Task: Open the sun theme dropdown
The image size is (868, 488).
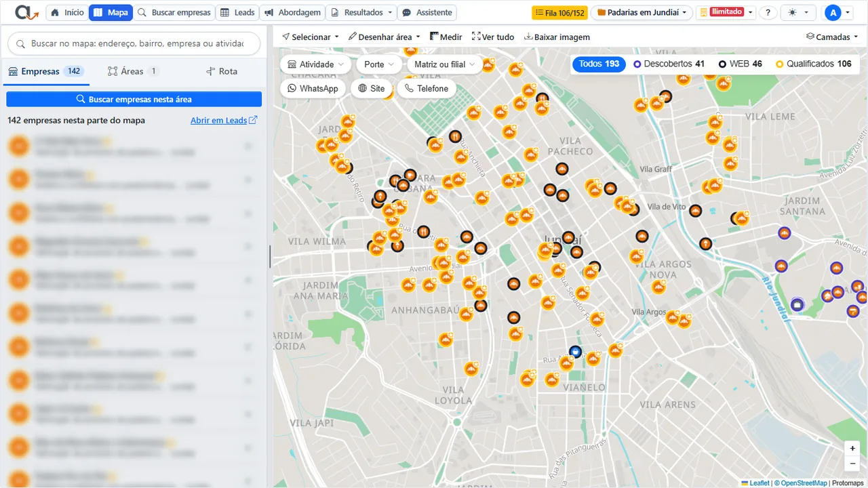Action: [x=798, y=13]
